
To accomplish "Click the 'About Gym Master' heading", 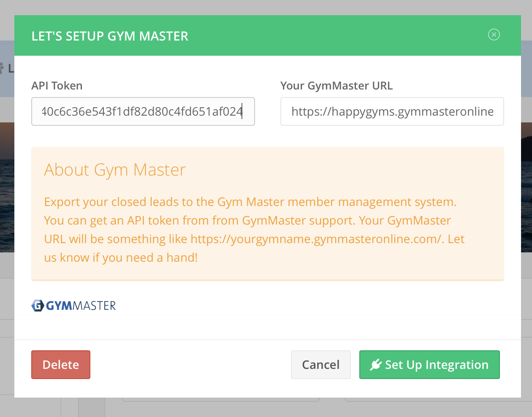I will tap(115, 170).
